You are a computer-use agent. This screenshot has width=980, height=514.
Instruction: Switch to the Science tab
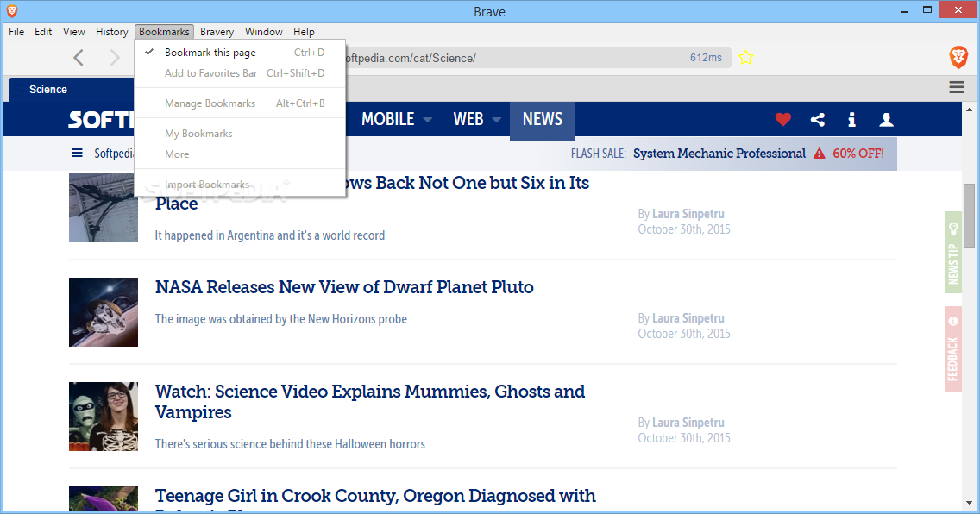click(x=71, y=90)
